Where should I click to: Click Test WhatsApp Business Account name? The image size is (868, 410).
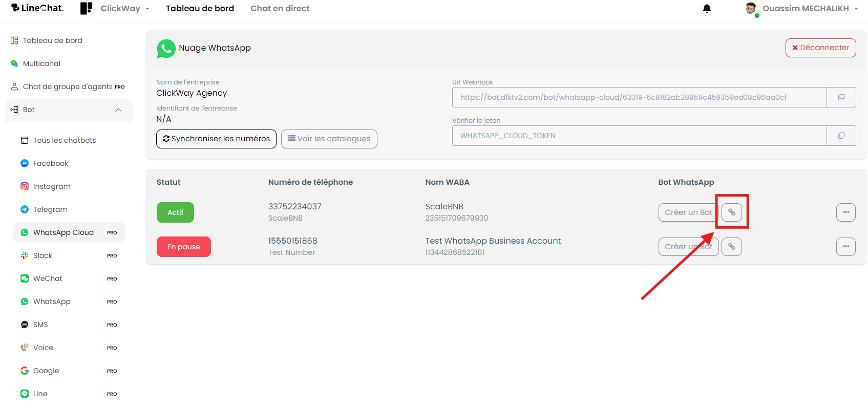tap(493, 241)
